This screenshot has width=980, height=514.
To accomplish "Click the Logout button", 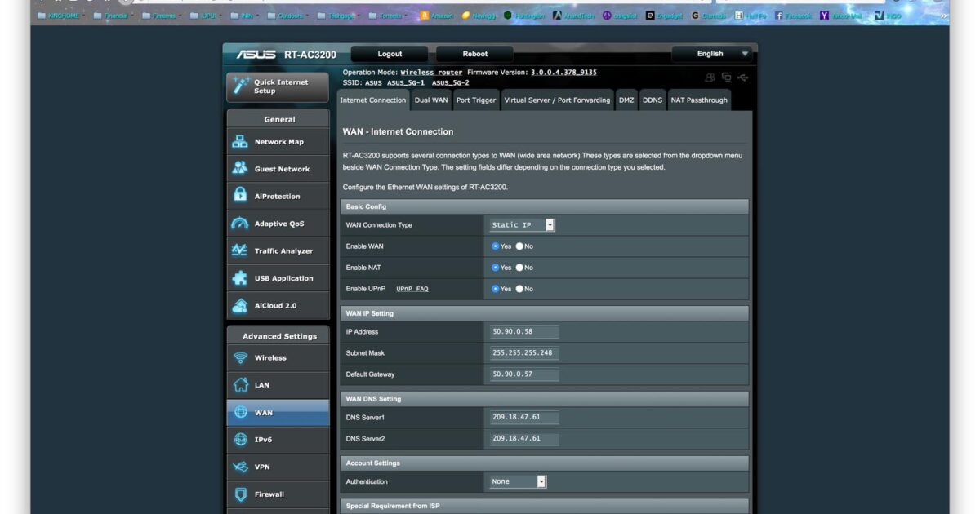I will 390,54.
